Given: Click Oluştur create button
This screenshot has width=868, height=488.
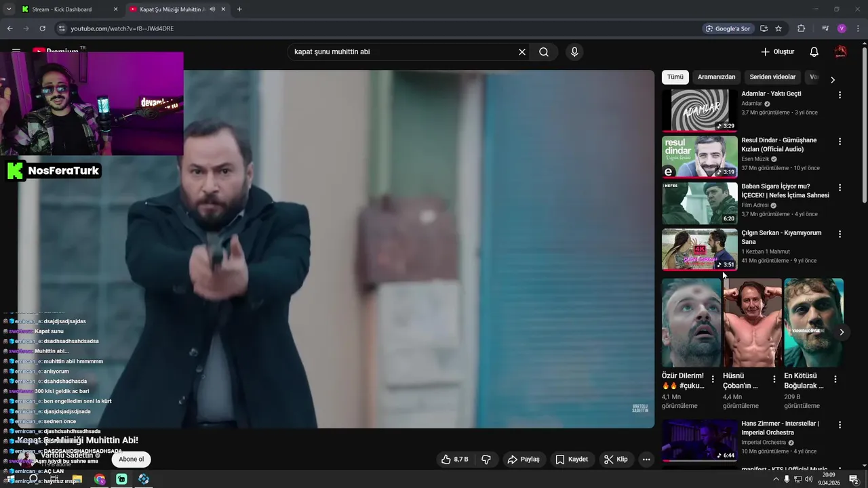Looking at the screenshot, I should pos(777,52).
